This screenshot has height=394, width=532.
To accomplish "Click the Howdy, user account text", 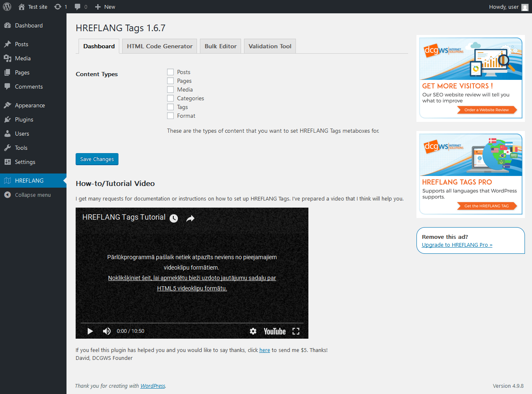I will 504,7.
